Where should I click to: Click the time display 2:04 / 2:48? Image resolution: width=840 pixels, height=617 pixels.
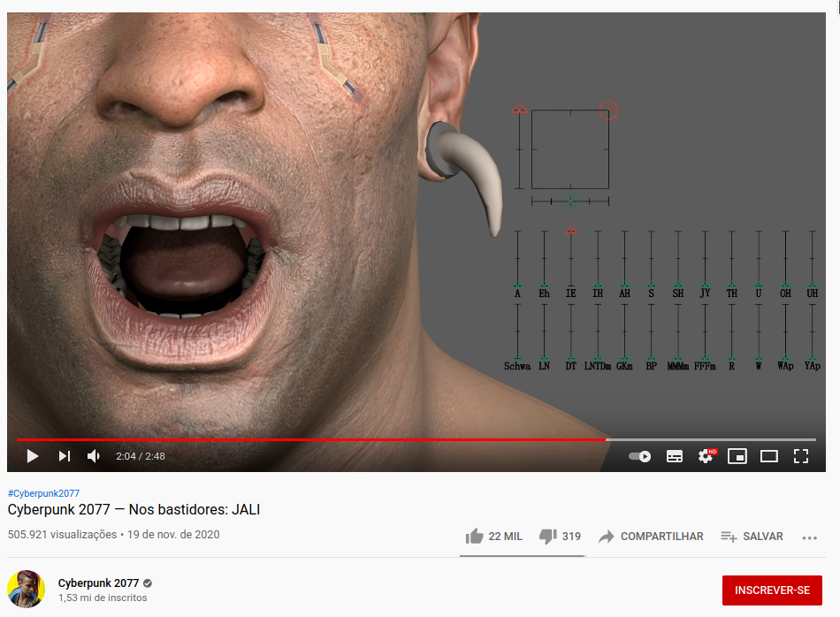pyautogui.click(x=141, y=456)
